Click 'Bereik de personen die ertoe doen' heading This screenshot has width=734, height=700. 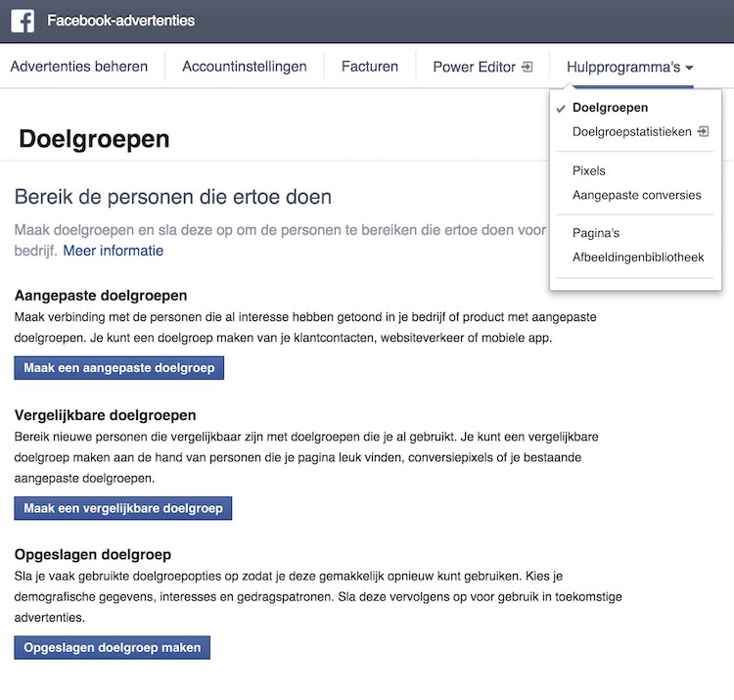coord(172,197)
